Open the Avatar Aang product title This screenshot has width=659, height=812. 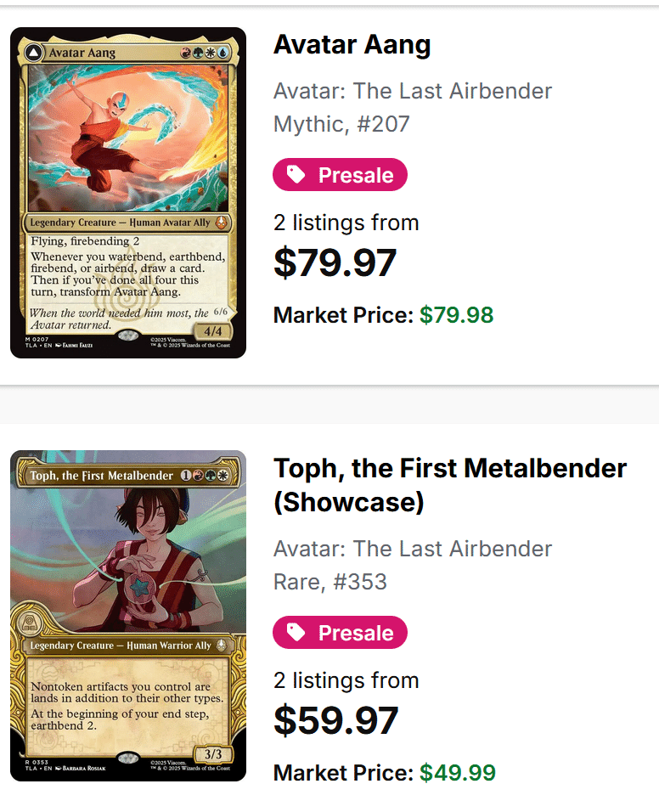click(x=352, y=45)
